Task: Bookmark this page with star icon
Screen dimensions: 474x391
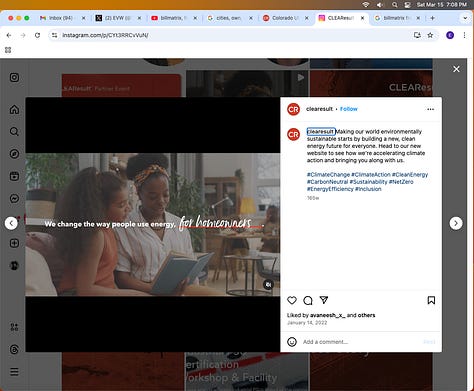Action: pos(430,35)
